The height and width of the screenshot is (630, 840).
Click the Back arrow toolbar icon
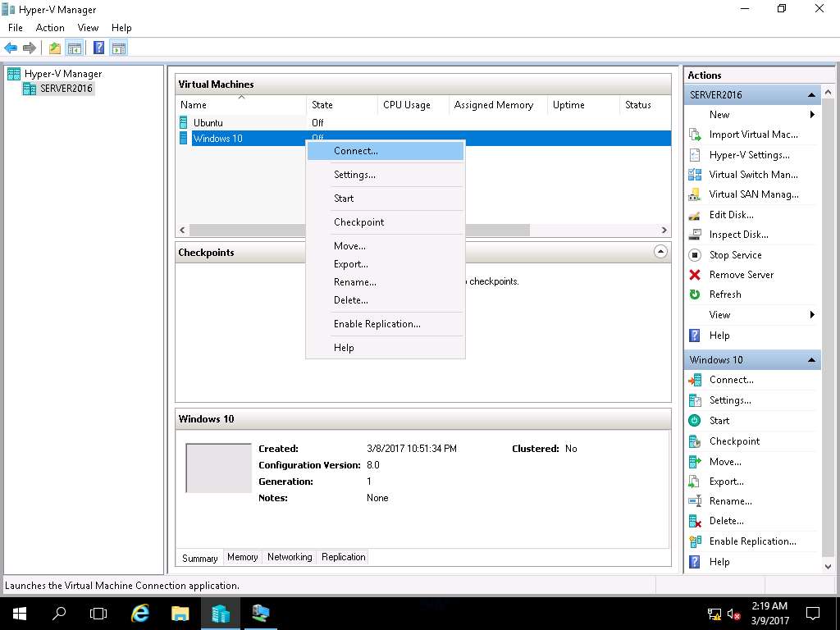tap(11, 48)
